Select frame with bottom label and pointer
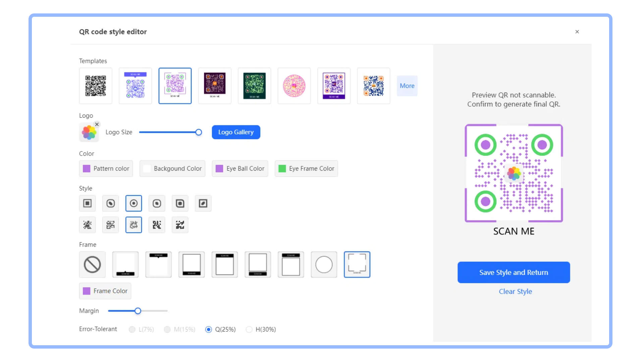Viewport: 644px width, 362px height. [125, 264]
